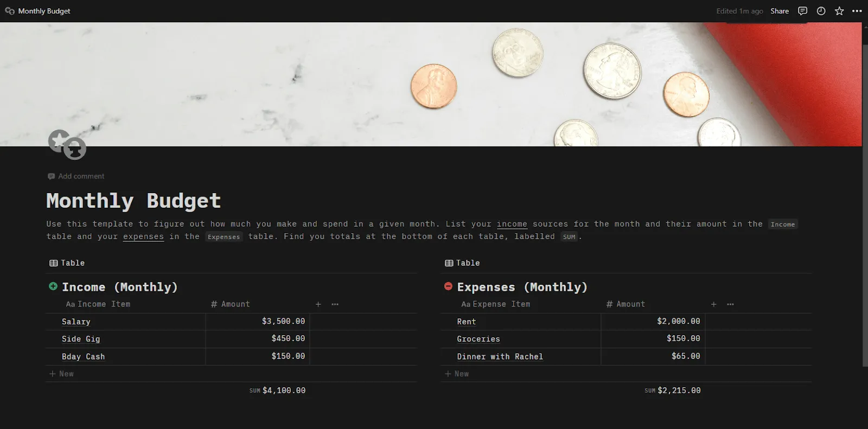Open the Income SUM calculation dropdown

[278, 390]
